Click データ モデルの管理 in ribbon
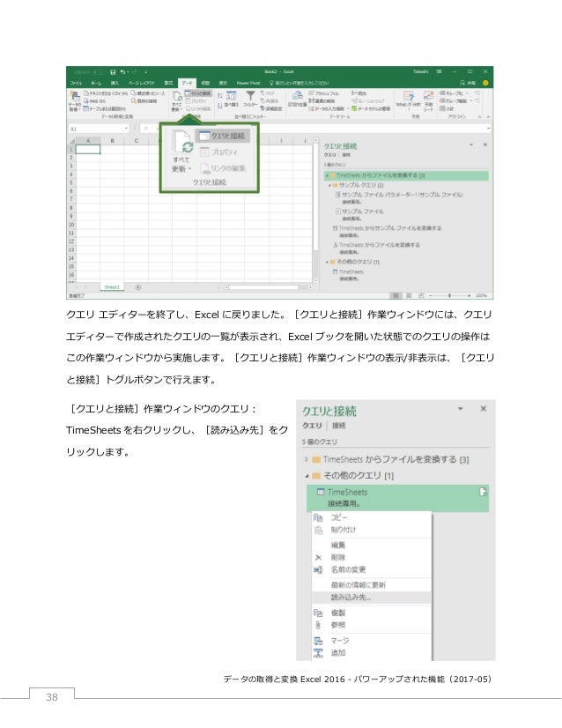Screen dimensions: 562x728 (x=370, y=108)
